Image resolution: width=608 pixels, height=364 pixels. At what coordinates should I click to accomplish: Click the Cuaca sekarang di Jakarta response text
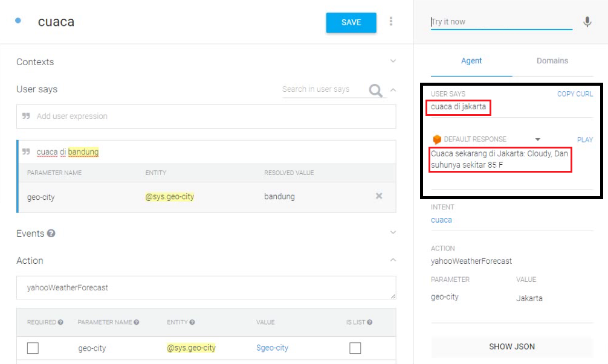[x=499, y=159]
